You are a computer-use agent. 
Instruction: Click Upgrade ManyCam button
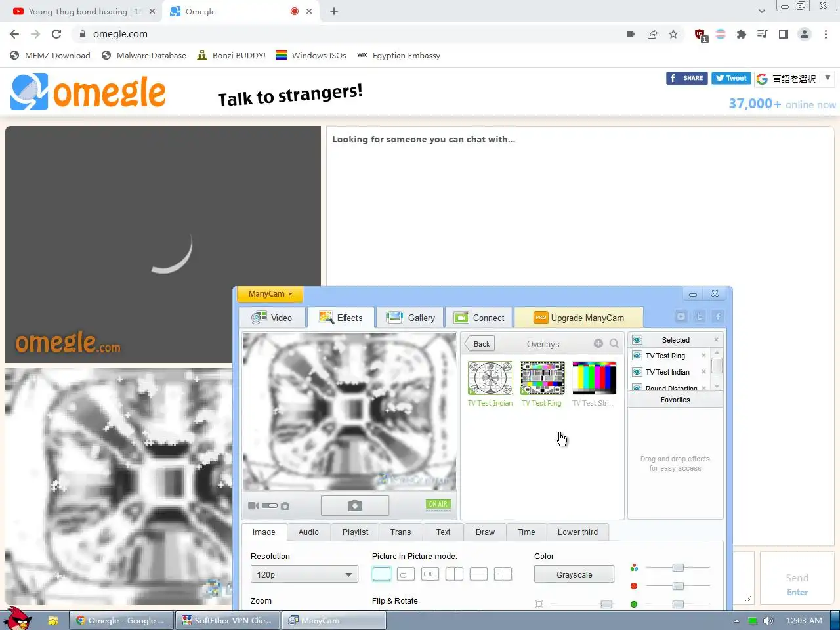point(579,318)
